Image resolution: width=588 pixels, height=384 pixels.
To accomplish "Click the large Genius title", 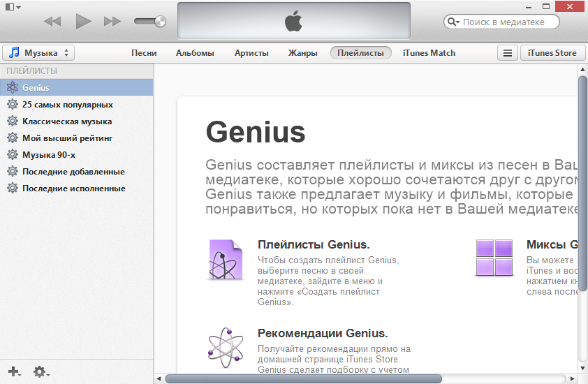I will coord(256,132).
